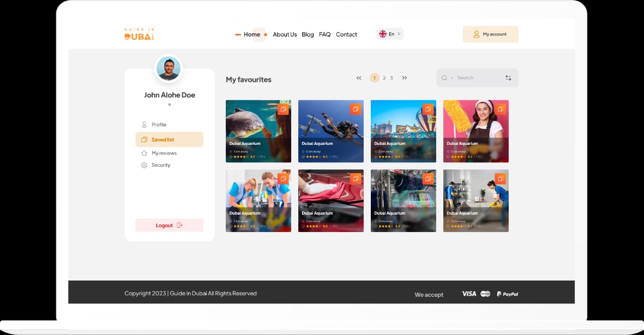Click the search filter settings icon
The image size is (644, 335).
508,78
